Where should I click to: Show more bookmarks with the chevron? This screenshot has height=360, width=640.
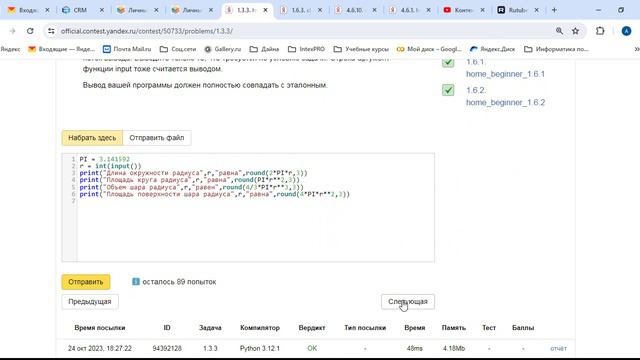[636, 49]
